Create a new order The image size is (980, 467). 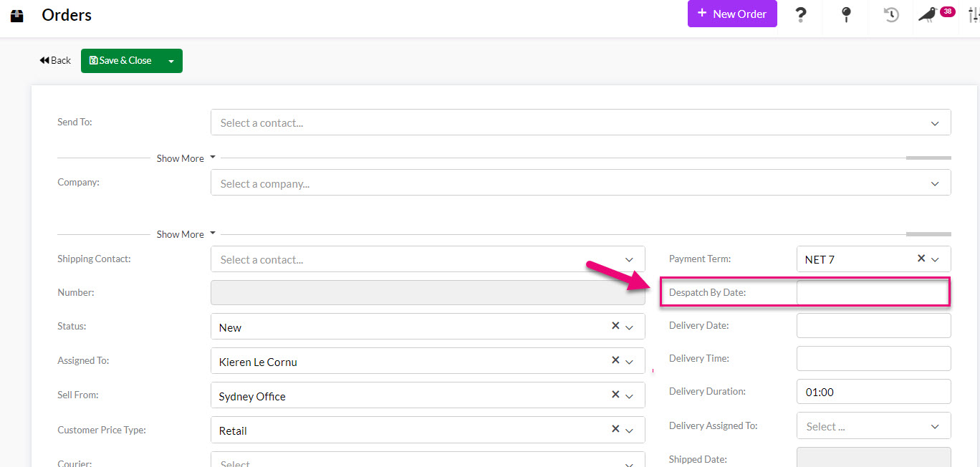pyautogui.click(x=731, y=14)
